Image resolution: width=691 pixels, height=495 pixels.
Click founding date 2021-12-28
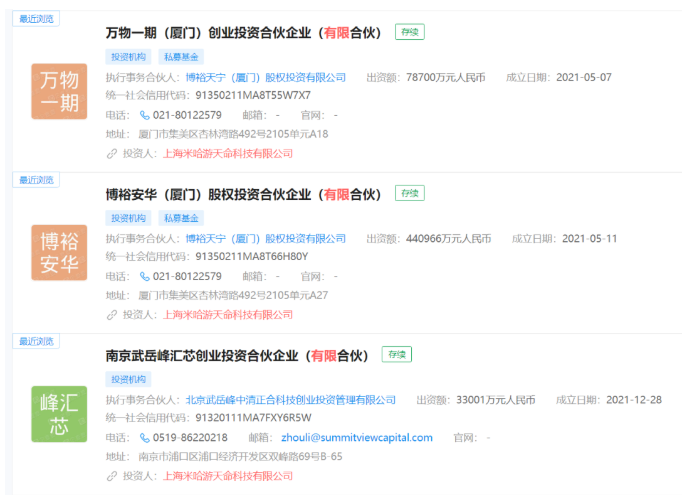634,400
